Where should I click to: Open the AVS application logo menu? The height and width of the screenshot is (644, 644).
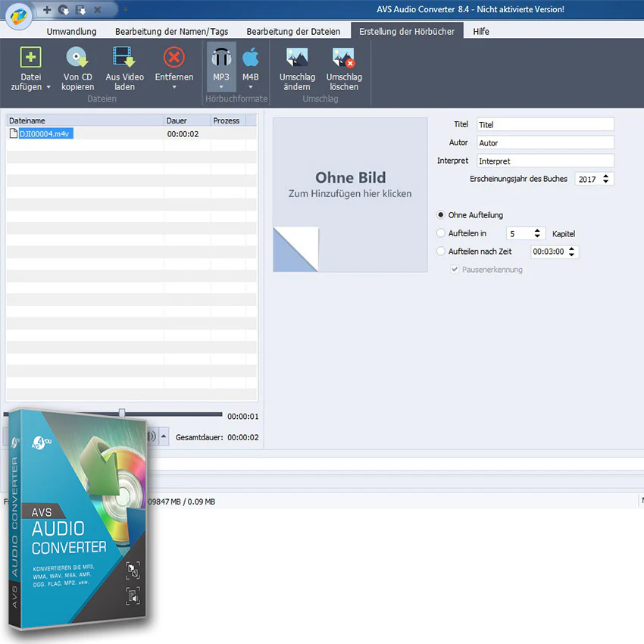pyautogui.click(x=19, y=16)
